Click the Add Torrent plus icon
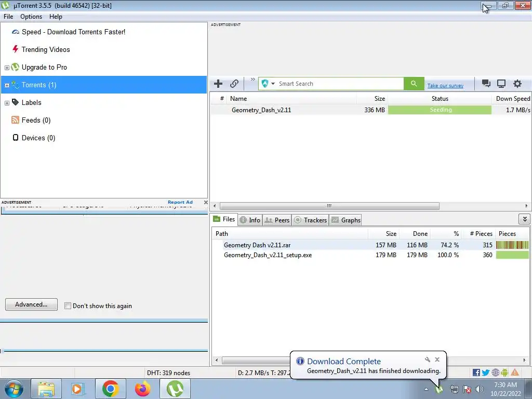This screenshot has height=399, width=532. tap(218, 84)
